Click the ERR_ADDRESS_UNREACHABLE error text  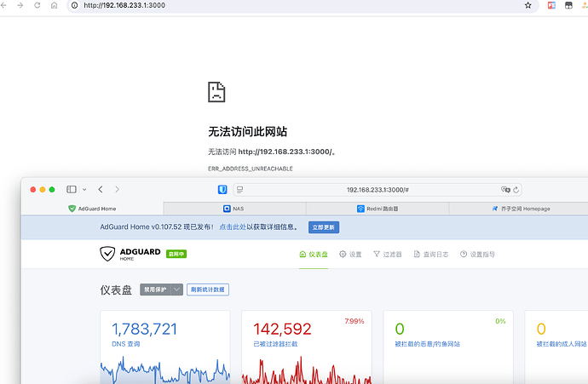pos(251,169)
